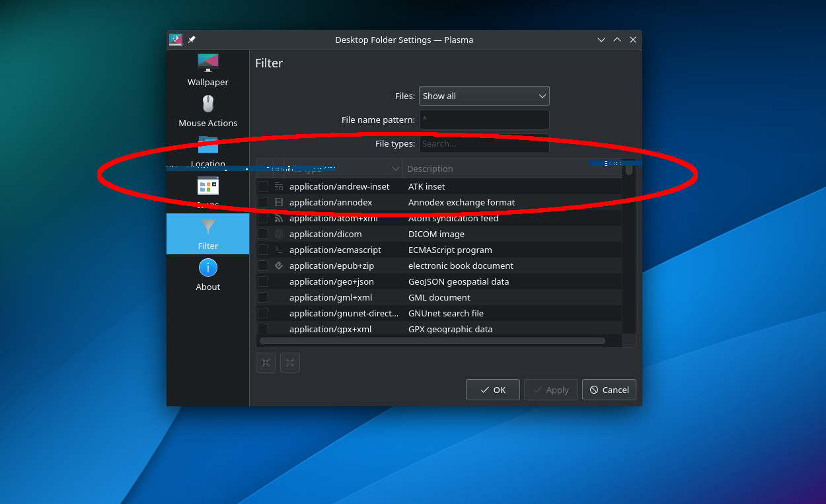Screen dimensions: 826x504
Task: Click the Deselect All button below list
Action: click(x=290, y=363)
